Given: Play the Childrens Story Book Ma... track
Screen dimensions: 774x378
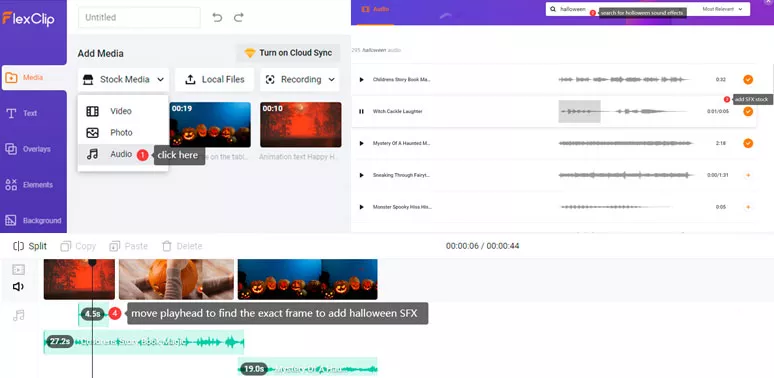Looking at the screenshot, I should 361,79.
